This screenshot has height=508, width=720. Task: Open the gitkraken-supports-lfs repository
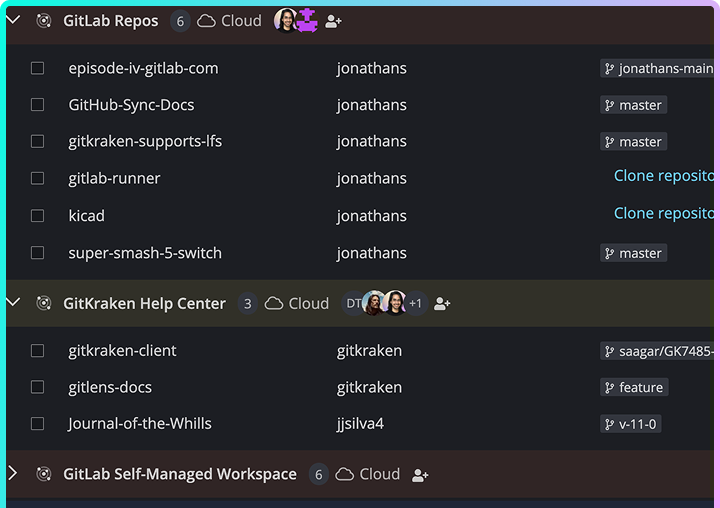pyautogui.click(x=145, y=141)
